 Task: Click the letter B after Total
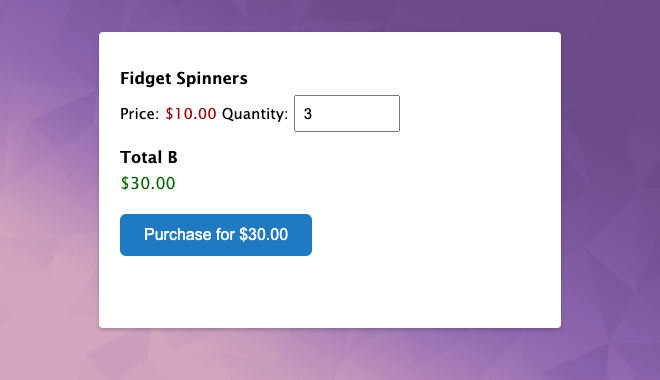coord(173,157)
